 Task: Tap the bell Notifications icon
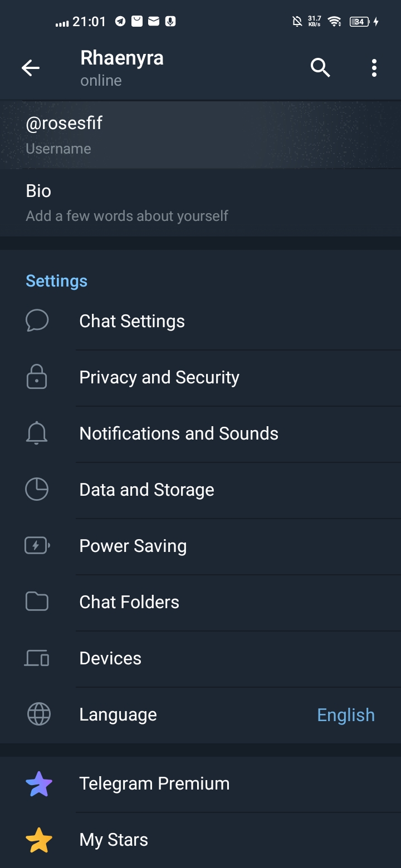point(37,433)
